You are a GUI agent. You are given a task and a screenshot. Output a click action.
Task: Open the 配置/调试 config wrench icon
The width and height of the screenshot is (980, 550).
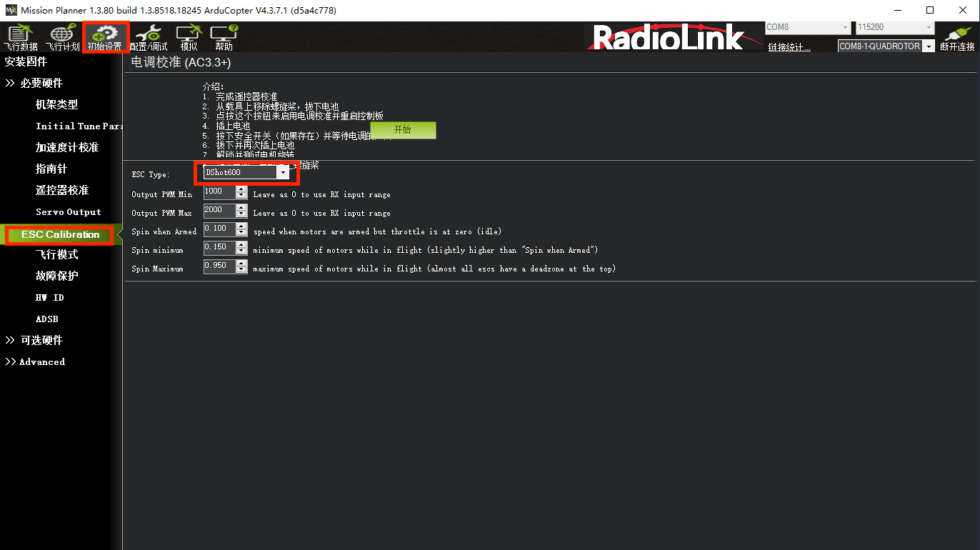pyautogui.click(x=149, y=38)
